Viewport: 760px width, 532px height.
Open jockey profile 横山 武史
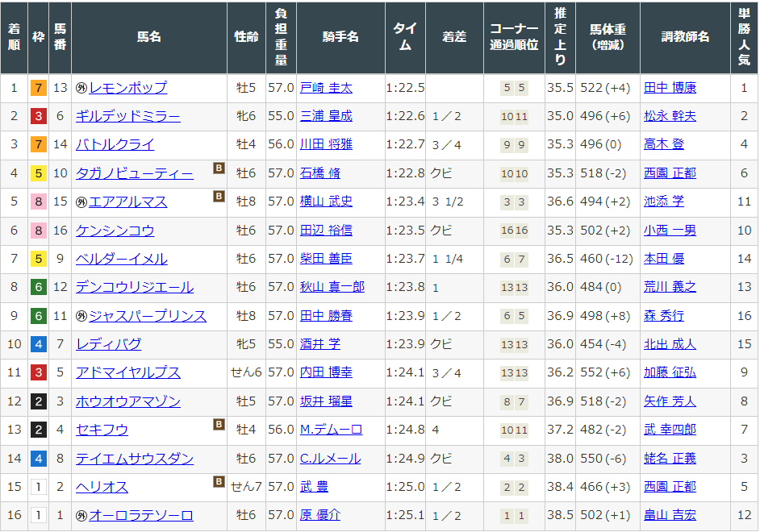pos(326,202)
